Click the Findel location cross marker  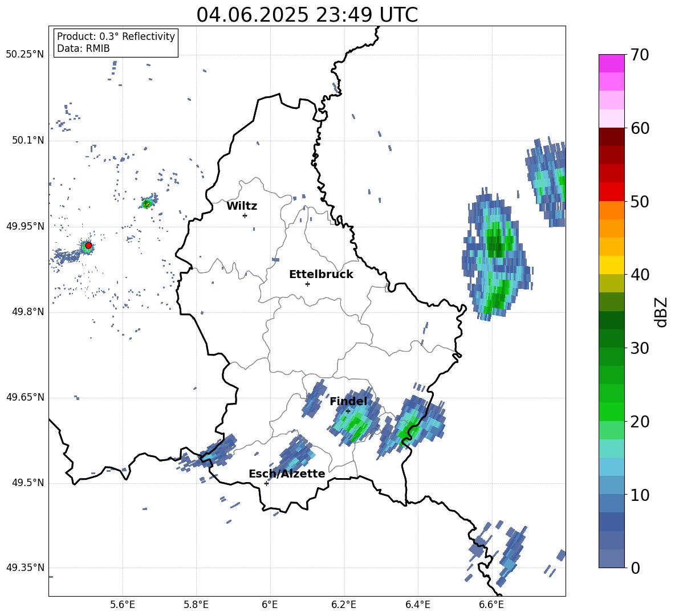[348, 411]
